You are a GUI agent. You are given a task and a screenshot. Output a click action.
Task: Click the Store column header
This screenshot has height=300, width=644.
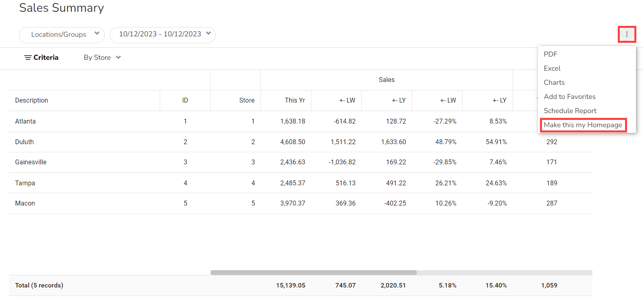tap(246, 101)
